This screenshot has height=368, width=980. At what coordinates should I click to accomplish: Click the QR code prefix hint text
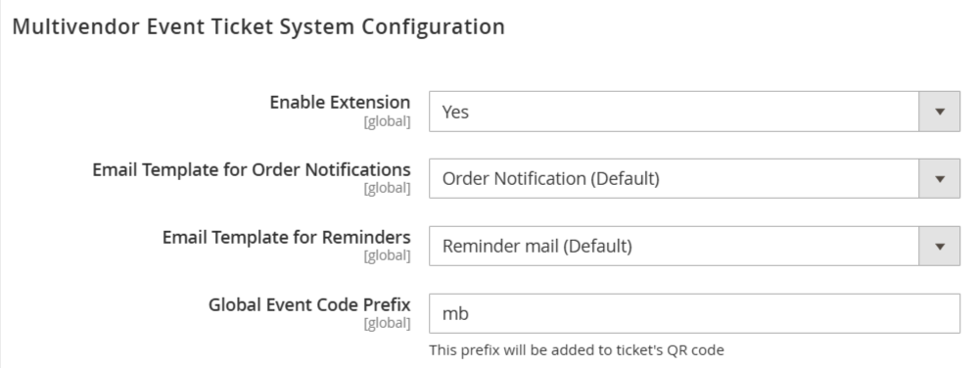pos(577,349)
